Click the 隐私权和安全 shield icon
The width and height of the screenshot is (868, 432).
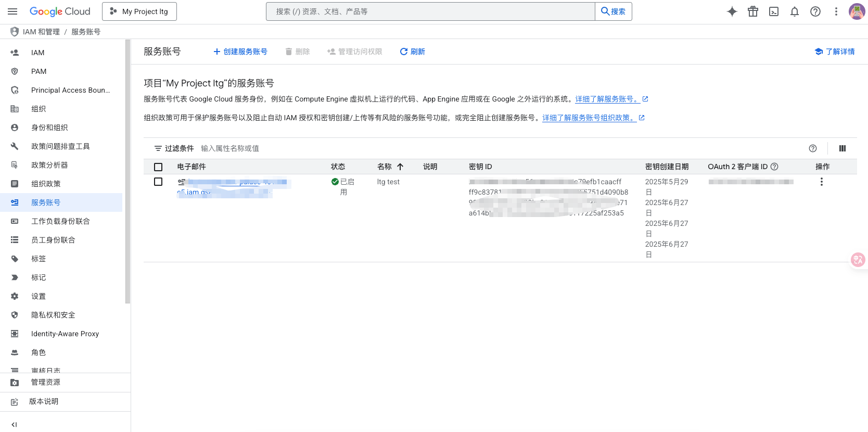15,315
